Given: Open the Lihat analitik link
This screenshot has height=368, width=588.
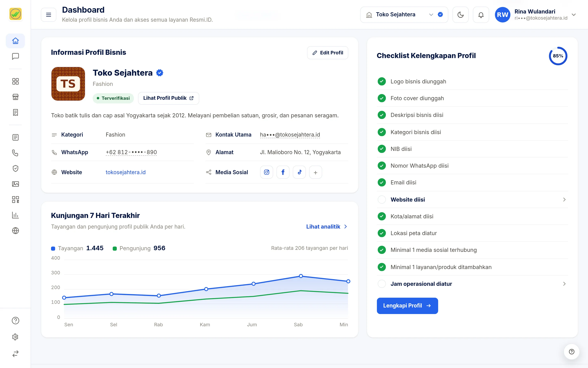Looking at the screenshot, I should click(x=327, y=227).
